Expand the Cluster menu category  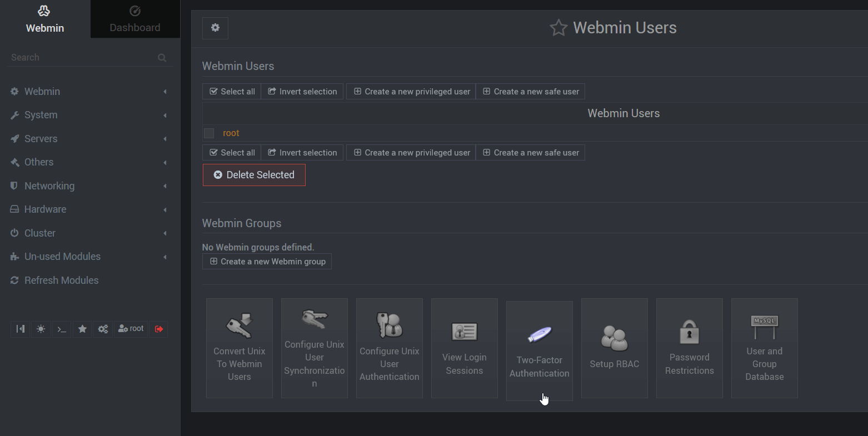click(89, 233)
